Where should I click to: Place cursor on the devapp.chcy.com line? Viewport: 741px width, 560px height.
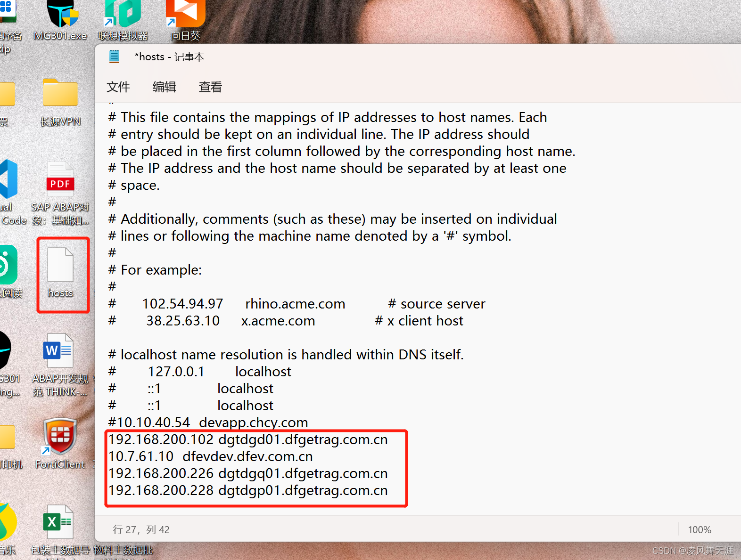point(208,422)
